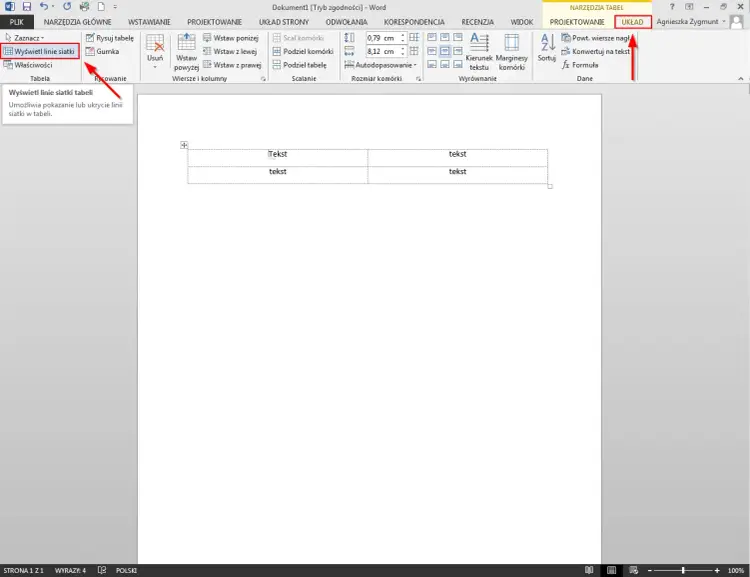
Task: Open Marginesy komórki cell margins
Action: (511, 52)
